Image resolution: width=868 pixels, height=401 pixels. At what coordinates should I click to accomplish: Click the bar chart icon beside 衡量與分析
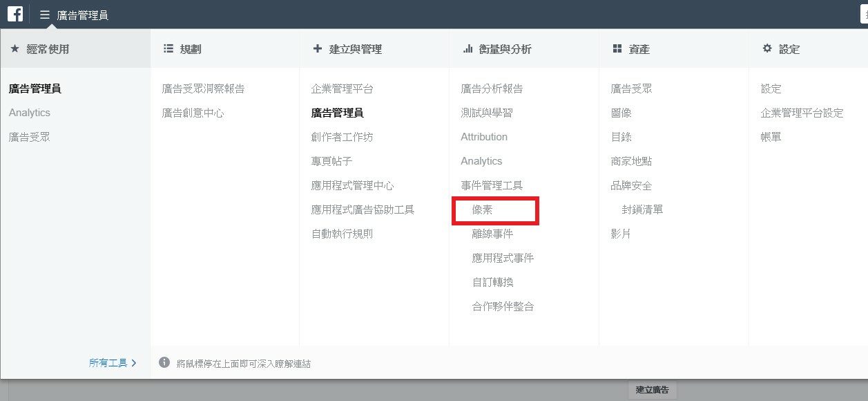pyautogui.click(x=467, y=49)
